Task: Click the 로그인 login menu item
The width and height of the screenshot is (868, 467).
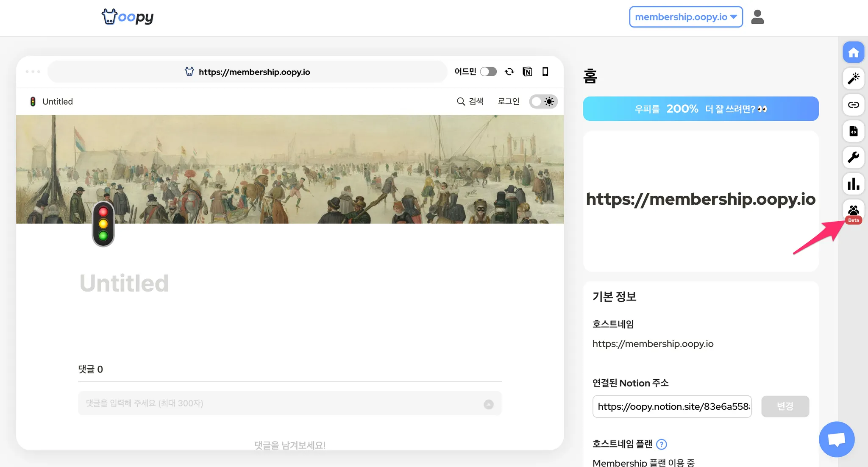Action: [508, 101]
